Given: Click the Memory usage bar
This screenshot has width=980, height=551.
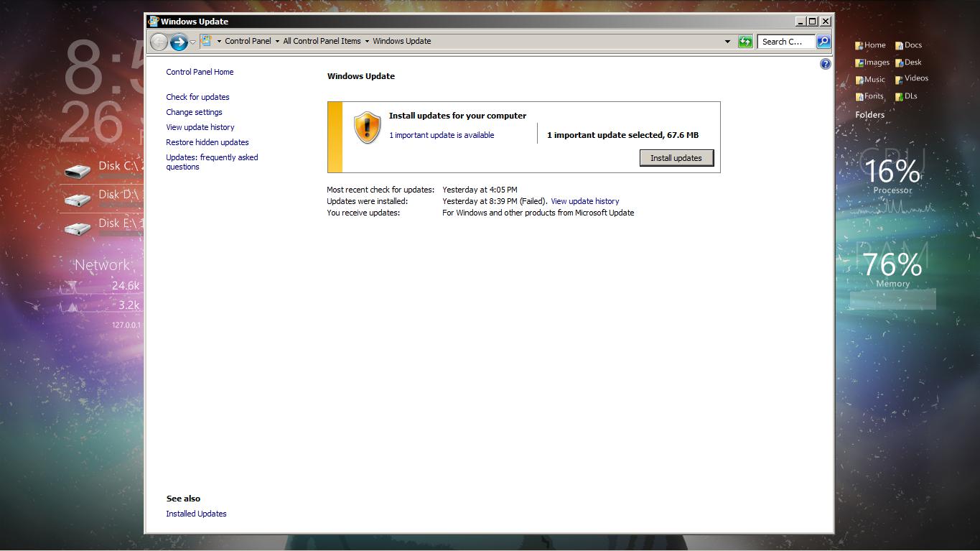Looking at the screenshot, I should [x=892, y=300].
